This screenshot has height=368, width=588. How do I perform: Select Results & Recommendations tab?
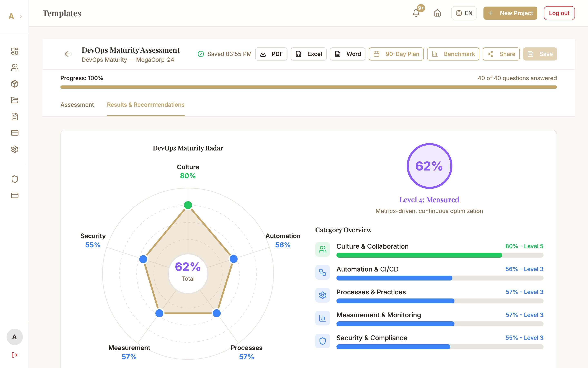coord(146,105)
